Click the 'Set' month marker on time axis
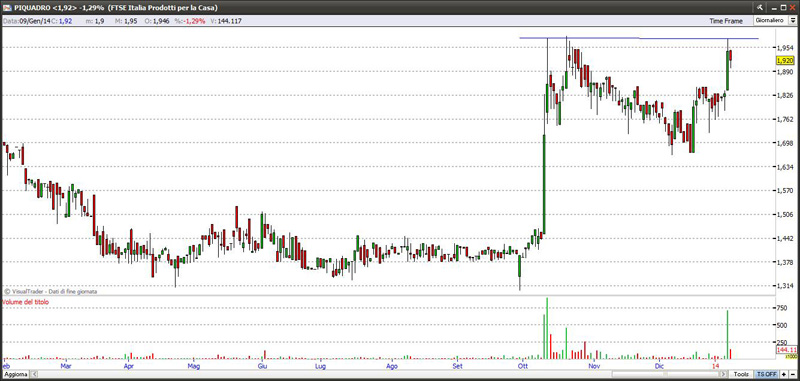The height and width of the screenshot is (381, 800). (x=457, y=366)
